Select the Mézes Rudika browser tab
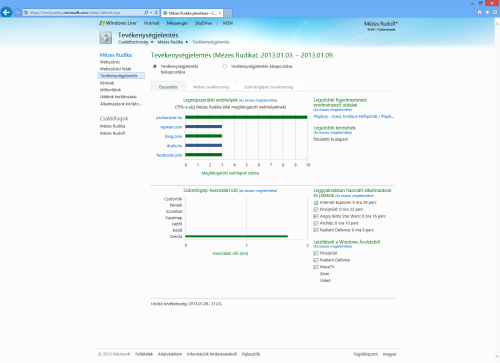The width and height of the screenshot is (500, 363). click(x=192, y=13)
